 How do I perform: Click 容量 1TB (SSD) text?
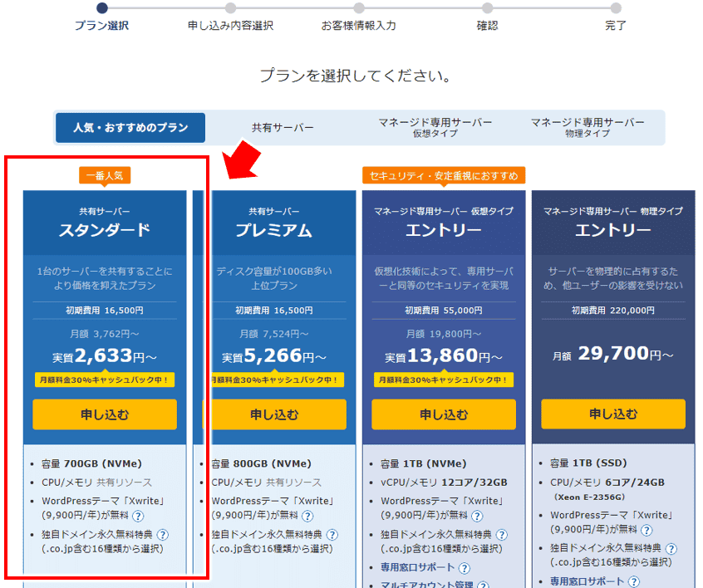[x=588, y=463]
